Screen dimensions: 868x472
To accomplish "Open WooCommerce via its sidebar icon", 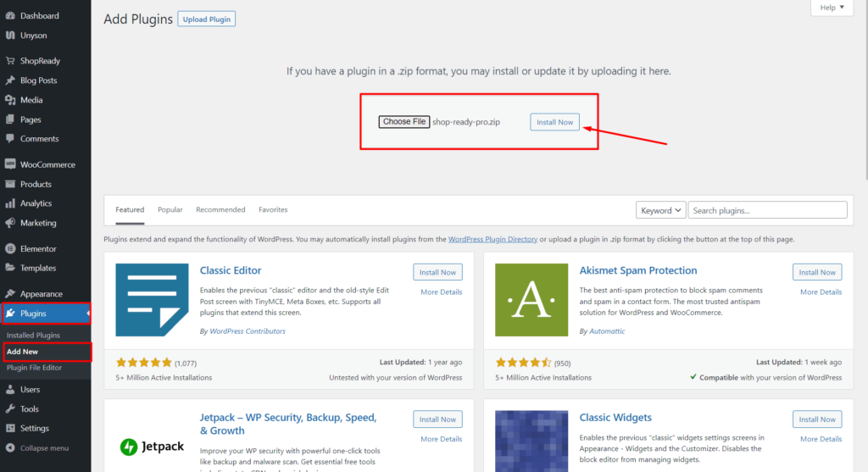I will coord(10,164).
